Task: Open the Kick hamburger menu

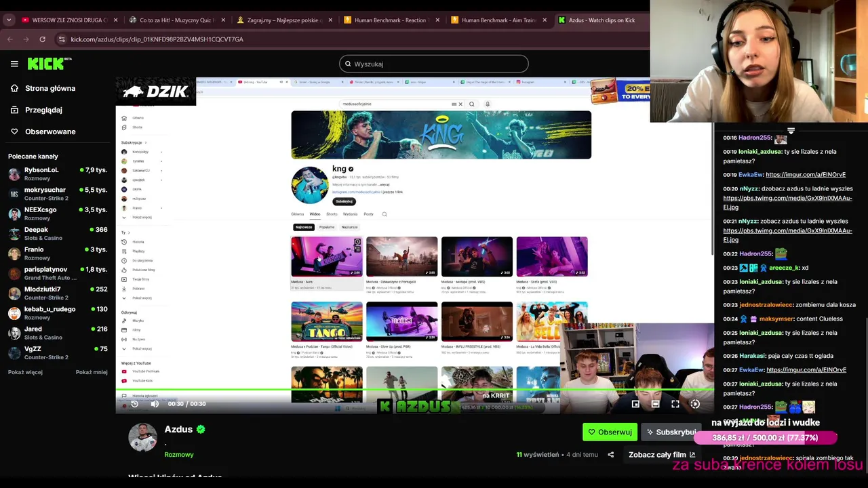Action: click(x=14, y=64)
